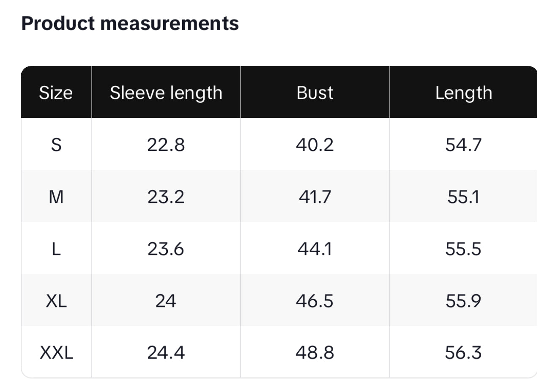Select the S size row label

pos(56,145)
